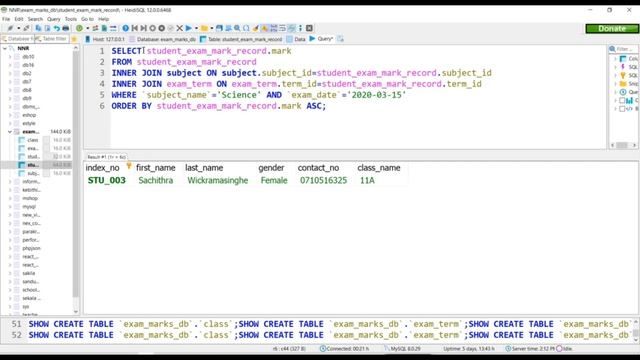Viewport: 640px width, 360px height.
Task: Click the database tree vertical scrollbar
Action: click(x=76, y=180)
